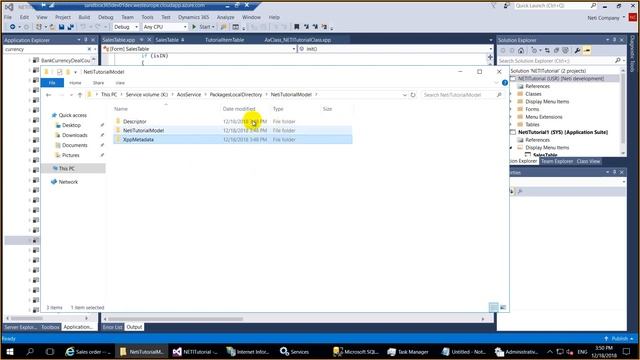Open Desktop in the navigation pane
The image size is (640, 360).
(71, 125)
